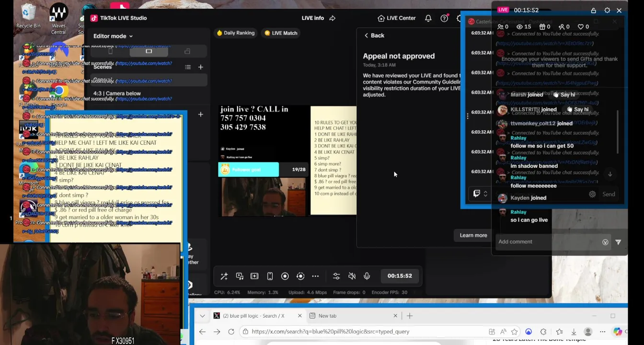Select the blue pill logic X tab
The height and width of the screenshot is (345, 644).
253,316
